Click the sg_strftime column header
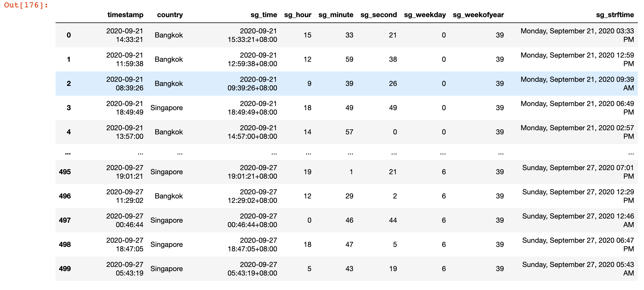644x290 pixels. [615, 15]
